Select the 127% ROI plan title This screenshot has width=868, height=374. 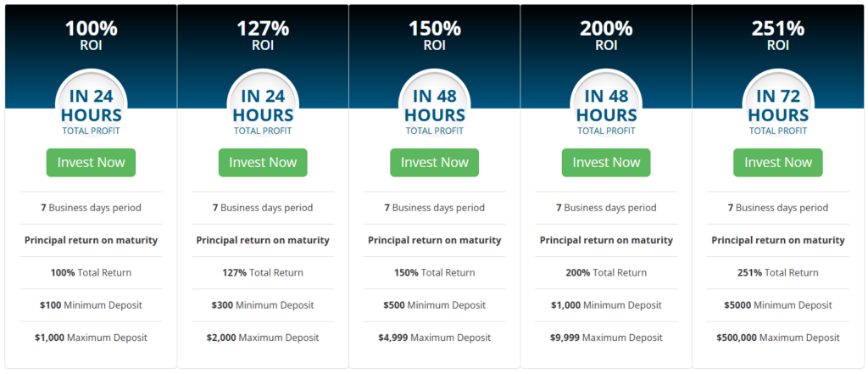click(x=263, y=34)
